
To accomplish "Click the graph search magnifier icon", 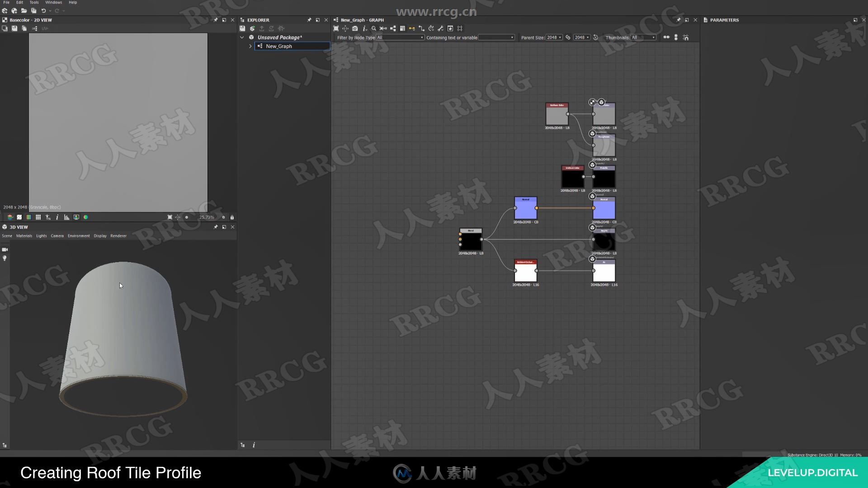I will tap(374, 28).
